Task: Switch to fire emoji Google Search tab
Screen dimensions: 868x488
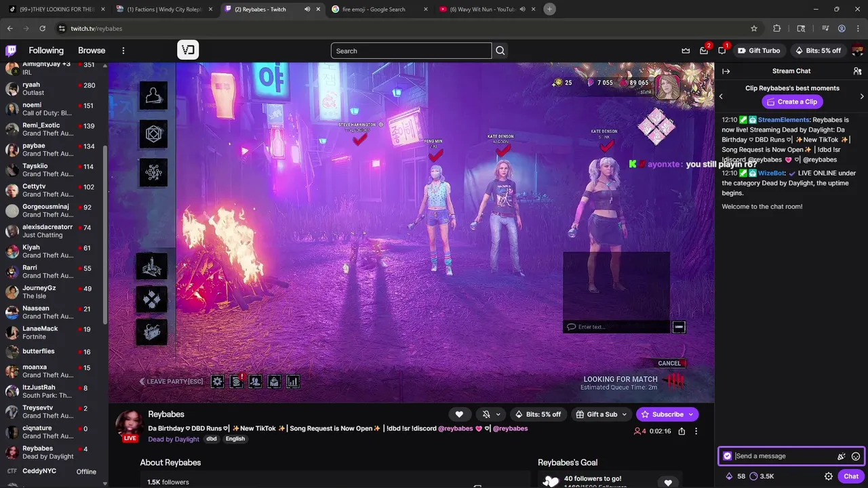Action: tap(379, 9)
